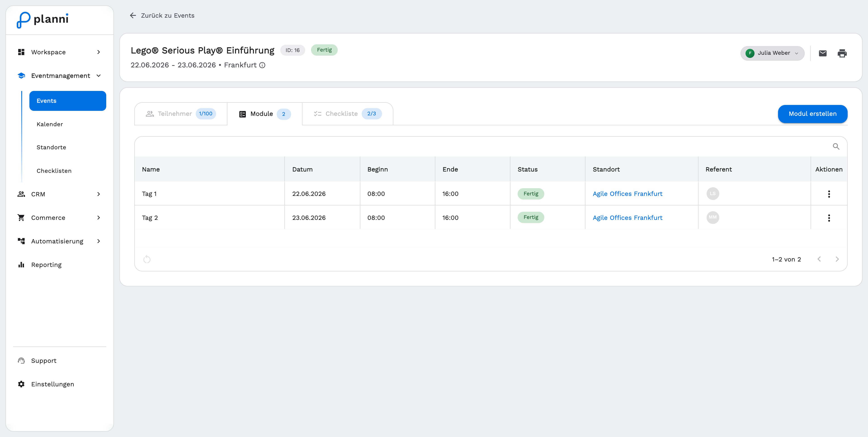
Task: Click the Einstellungen gear icon
Action: point(21,384)
